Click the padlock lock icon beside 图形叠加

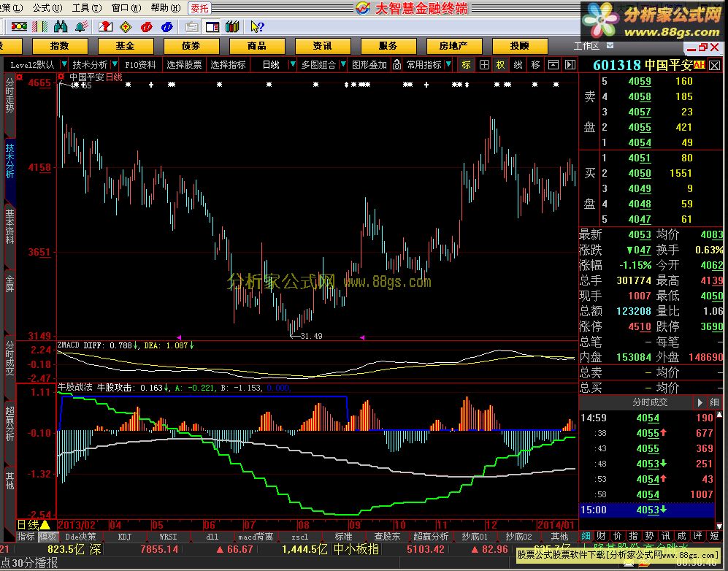click(396, 64)
